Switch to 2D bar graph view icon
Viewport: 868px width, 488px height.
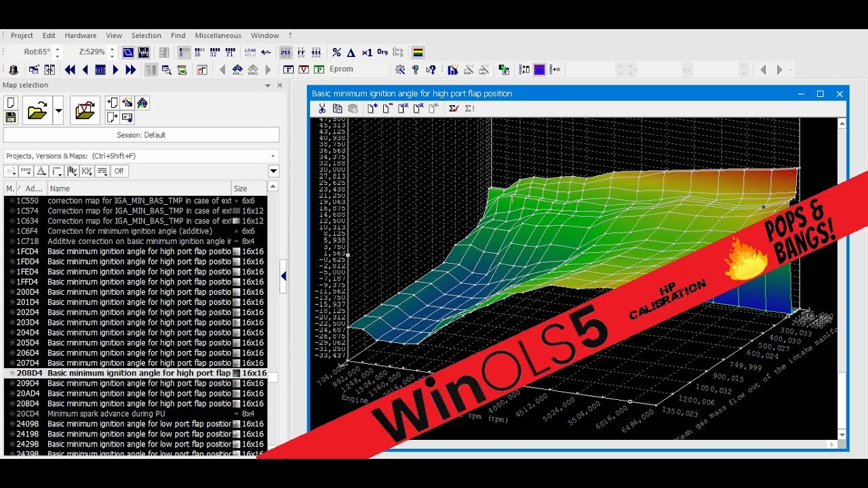pos(144,52)
